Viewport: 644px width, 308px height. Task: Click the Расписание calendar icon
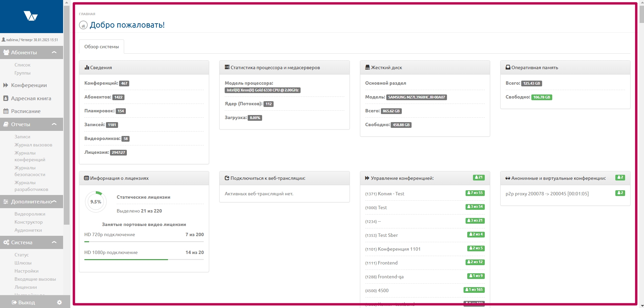coord(6,111)
